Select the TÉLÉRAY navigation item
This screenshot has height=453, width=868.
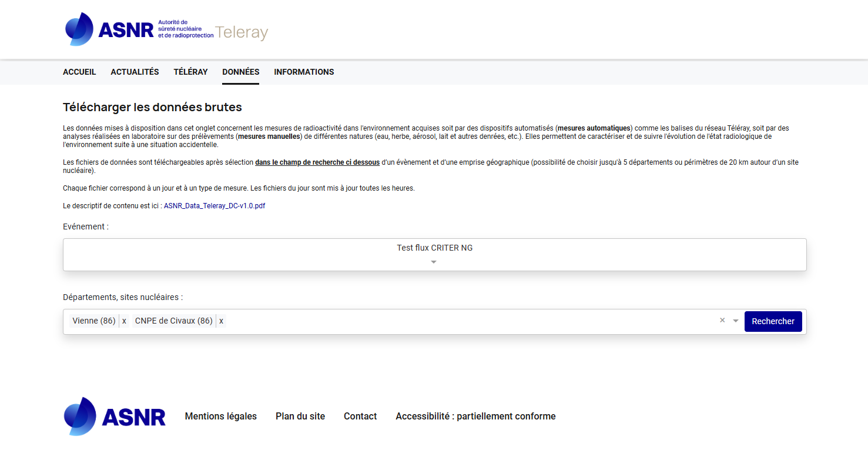(190, 72)
